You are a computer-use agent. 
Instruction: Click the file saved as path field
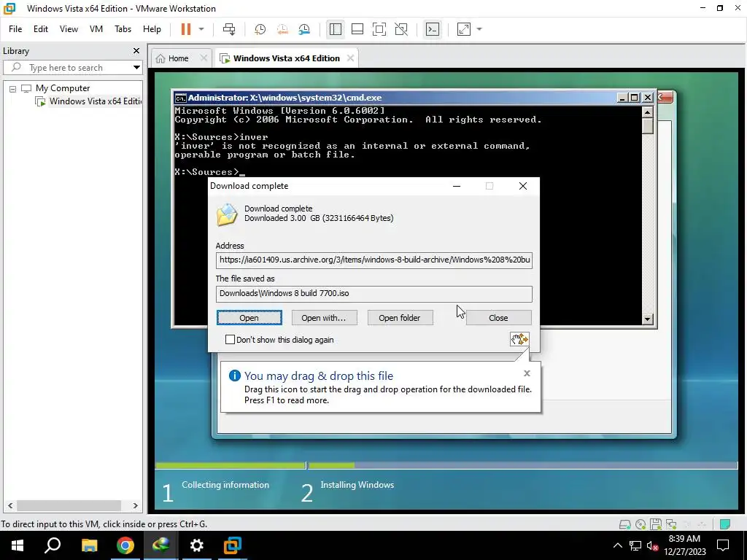pos(374,294)
